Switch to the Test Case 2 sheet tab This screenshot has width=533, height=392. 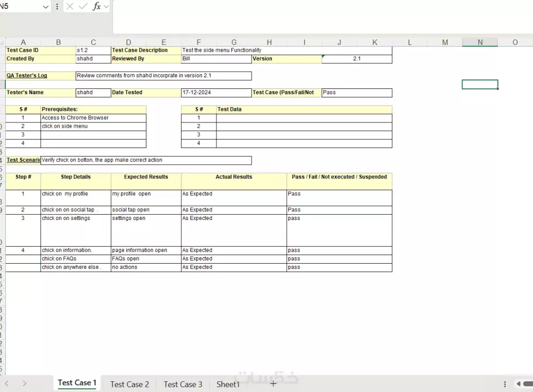(x=130, y=384)
